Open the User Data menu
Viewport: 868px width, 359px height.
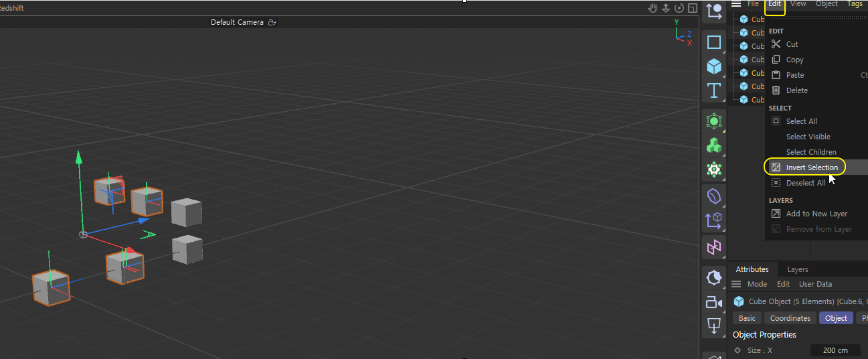click(x=816, y=284)
